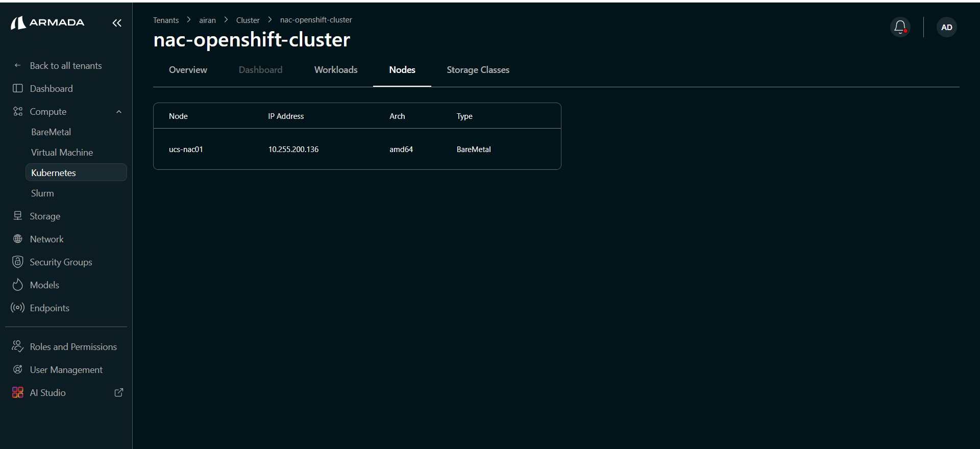Click the Arch column header

click(397, 116)
